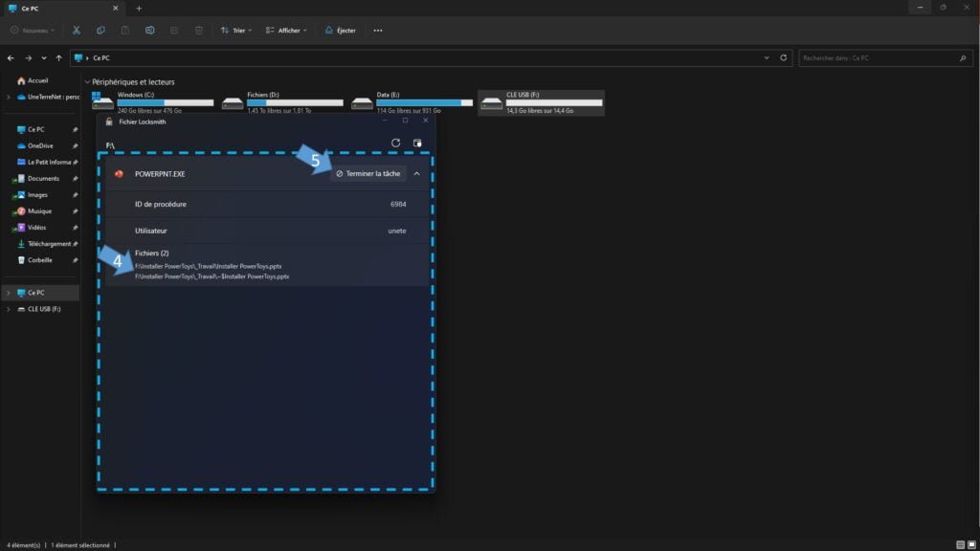Select the first locked file path Installer PowerToys.pptx
980x551 pixels.
coord(208,266)
